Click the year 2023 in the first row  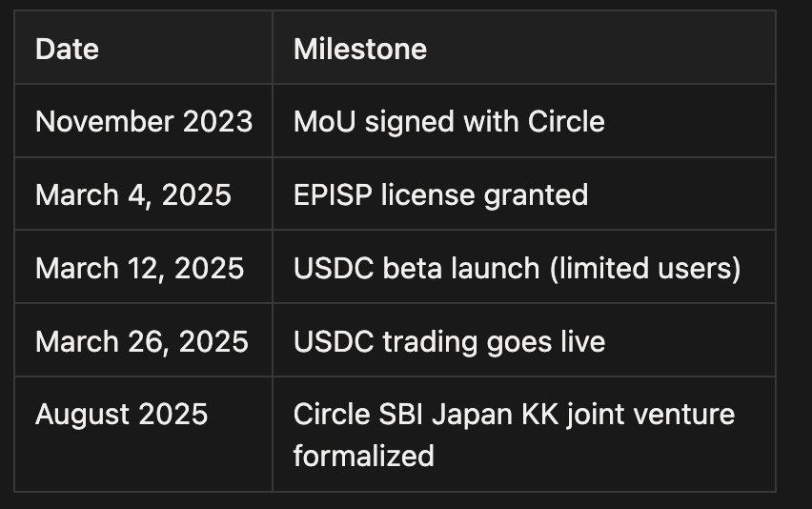point(219,122)
